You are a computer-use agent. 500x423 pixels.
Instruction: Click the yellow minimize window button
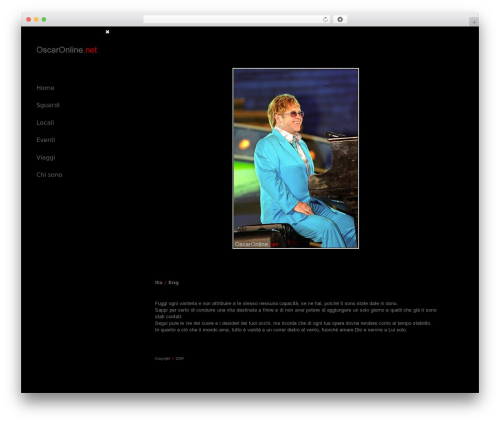coord(36,19)
